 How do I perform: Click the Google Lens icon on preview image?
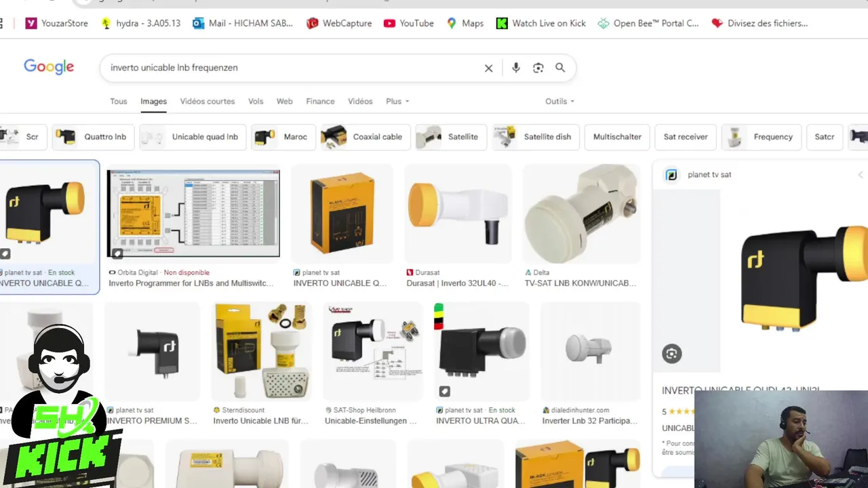pos(672,353)
